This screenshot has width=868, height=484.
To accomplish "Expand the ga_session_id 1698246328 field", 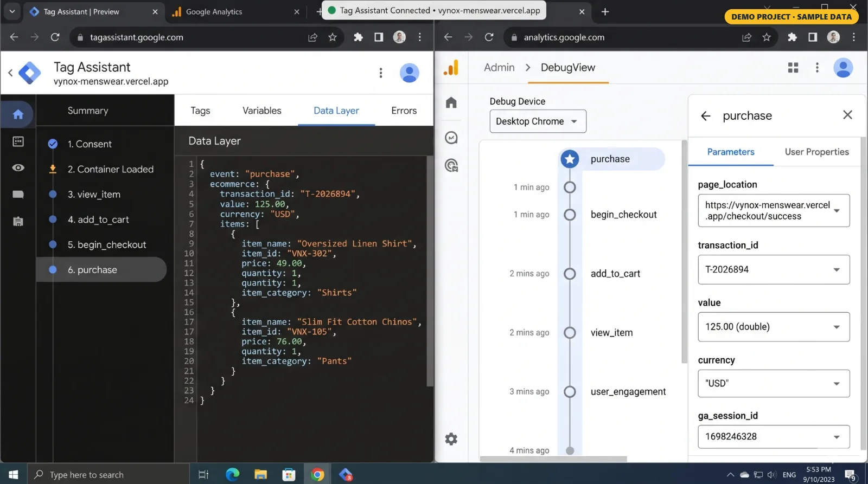I will click(774, 436).
